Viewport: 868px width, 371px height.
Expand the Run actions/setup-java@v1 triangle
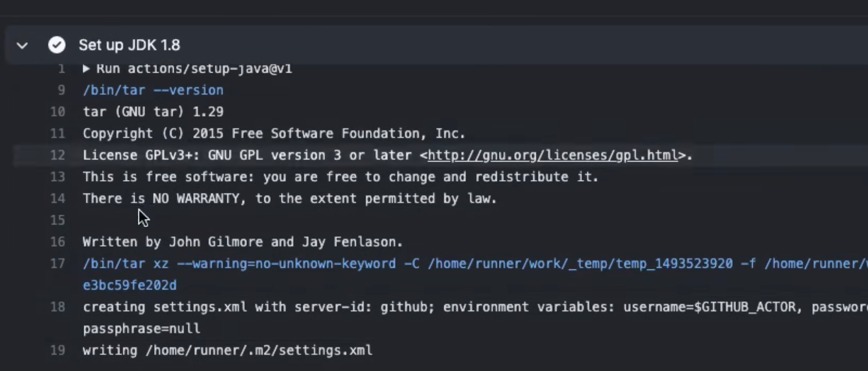[x=86, y=68]
